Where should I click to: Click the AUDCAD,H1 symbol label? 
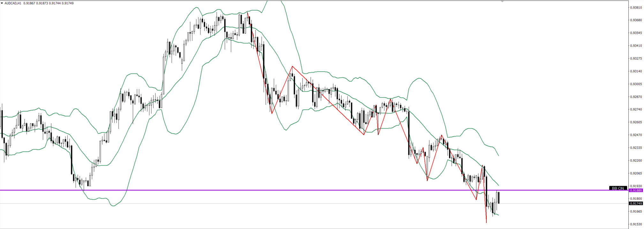[13, 3]
